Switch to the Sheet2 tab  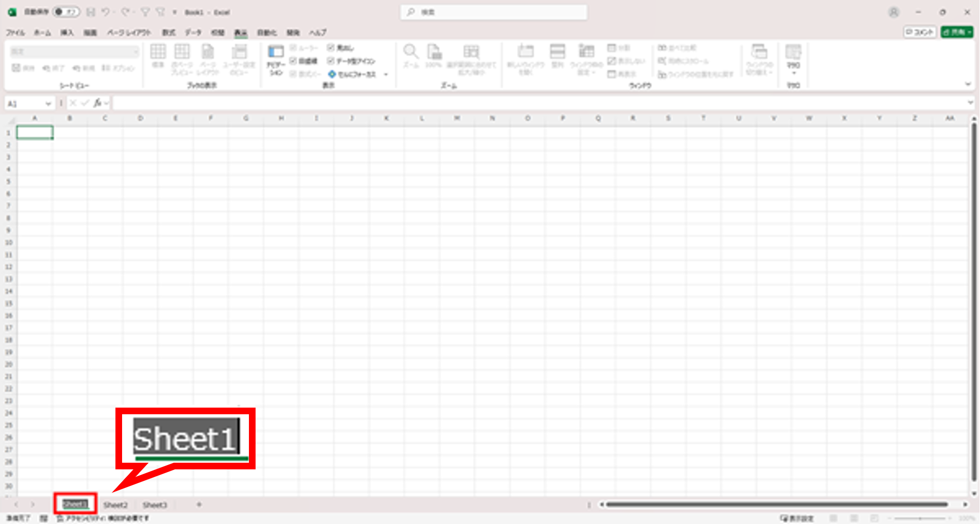click(x=115, y=505)
